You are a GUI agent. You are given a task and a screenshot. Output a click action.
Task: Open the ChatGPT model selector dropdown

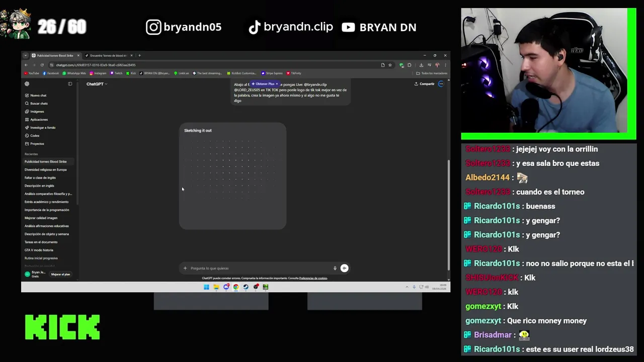(97, 84)
